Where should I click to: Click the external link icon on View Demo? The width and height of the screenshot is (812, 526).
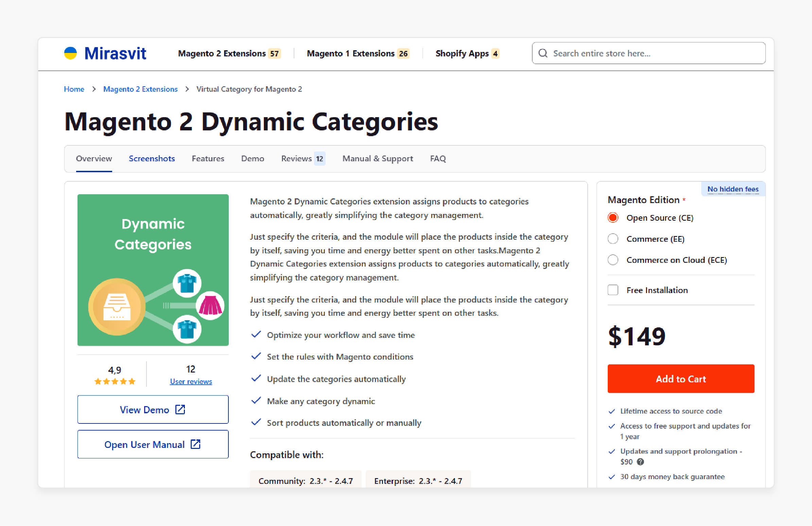click(x=180, y=409)
